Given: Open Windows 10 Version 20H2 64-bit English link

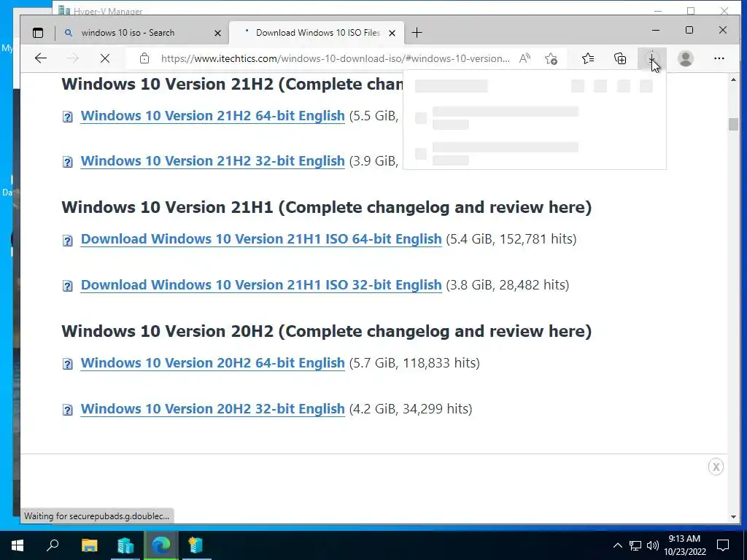Looking at the screenshot, I should tap(212, 363).
